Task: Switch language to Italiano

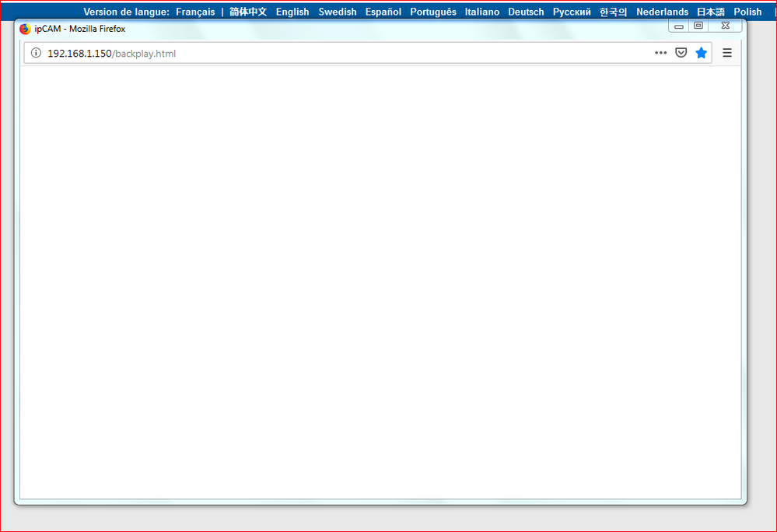Action: pos(482,12)
